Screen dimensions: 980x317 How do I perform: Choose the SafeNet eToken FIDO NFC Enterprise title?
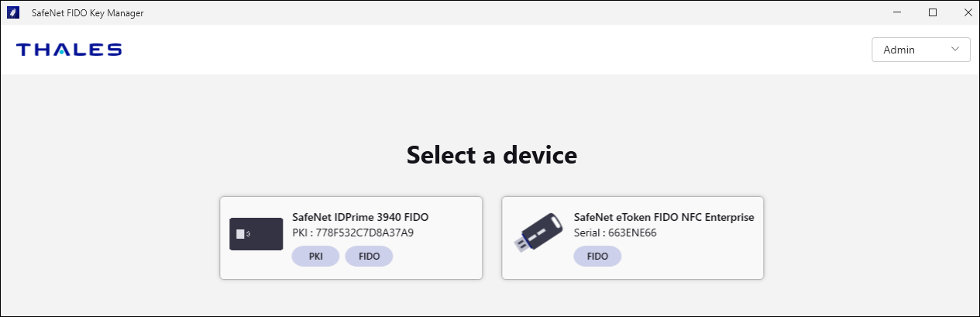coord(663,217)
